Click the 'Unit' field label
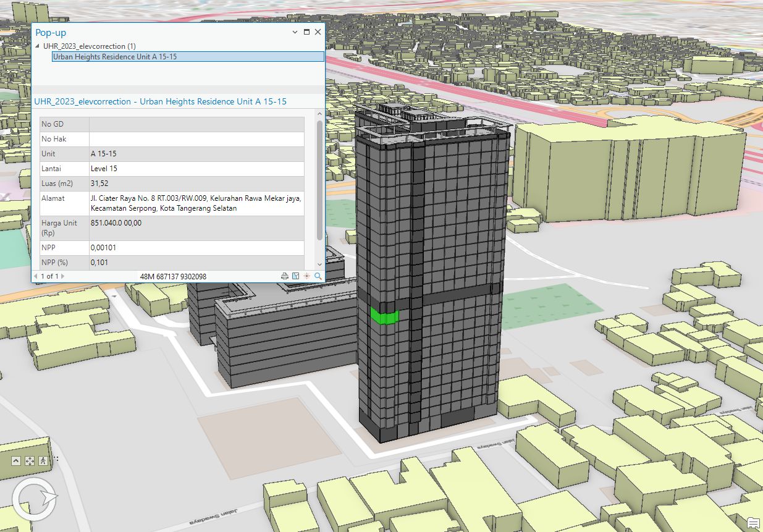Viewport: 763px width, 532px height. (x=48, y=154)
